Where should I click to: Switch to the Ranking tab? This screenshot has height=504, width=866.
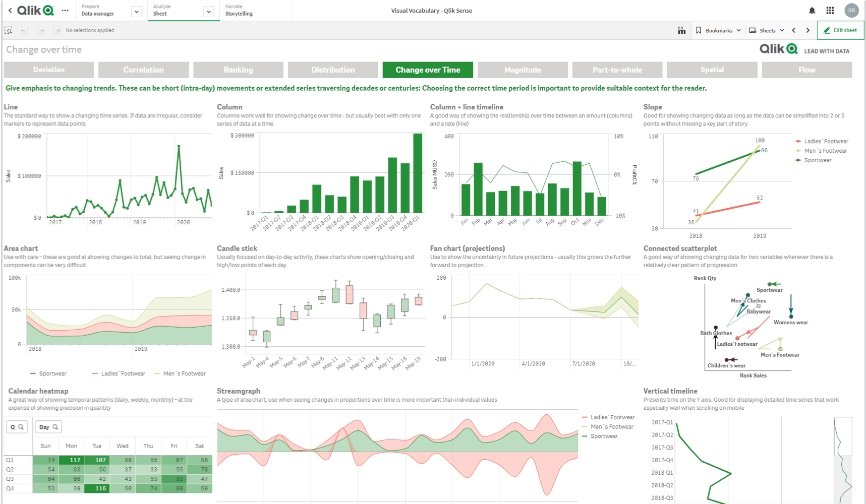[x=239, y=70]
